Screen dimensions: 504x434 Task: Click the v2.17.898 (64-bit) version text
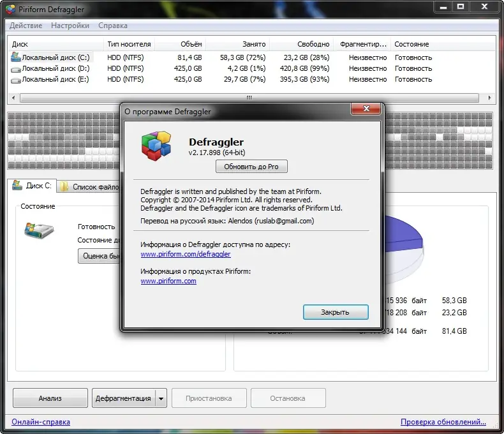point(217,153)
